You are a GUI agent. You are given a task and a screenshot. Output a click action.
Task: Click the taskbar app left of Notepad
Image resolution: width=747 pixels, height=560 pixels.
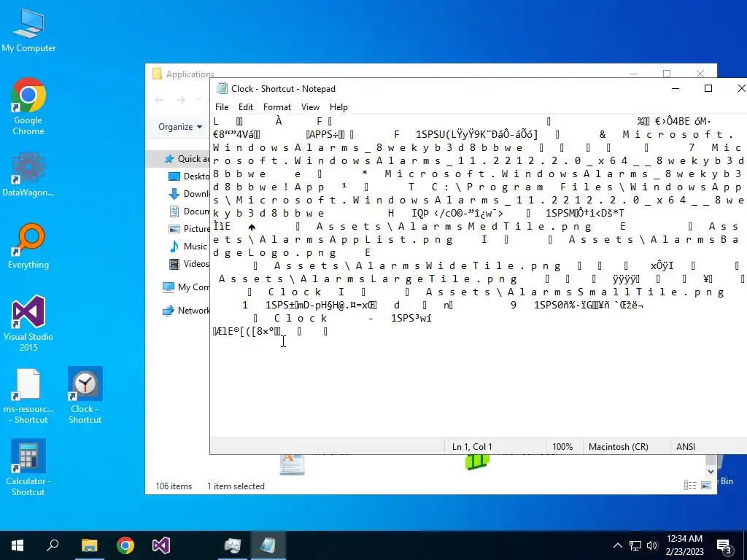tap(233, 545)
